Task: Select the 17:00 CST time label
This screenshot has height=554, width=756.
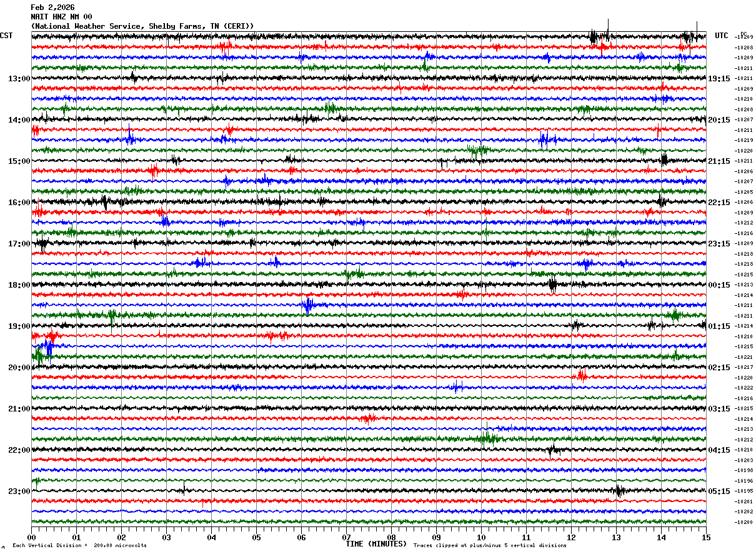Action: (19, 244)
